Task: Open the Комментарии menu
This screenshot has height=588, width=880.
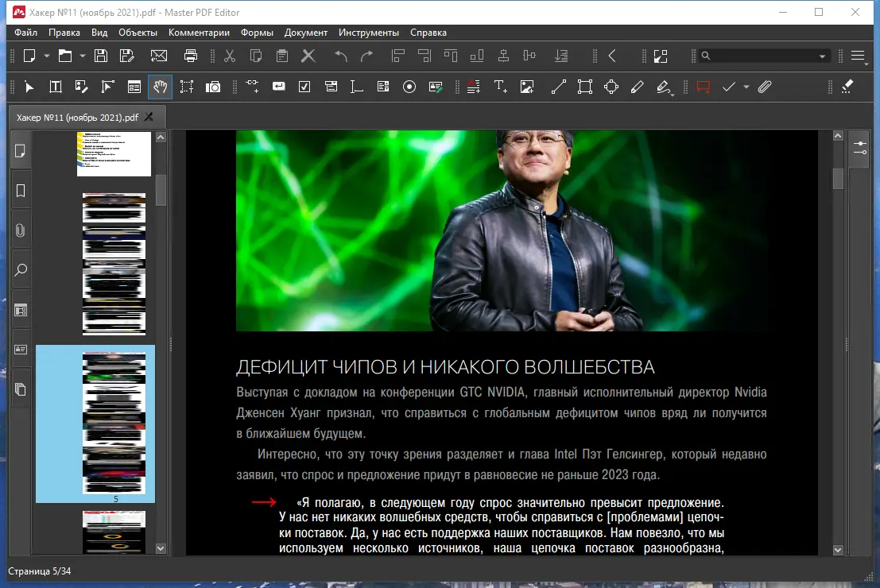Action: (x=199, y=33)
